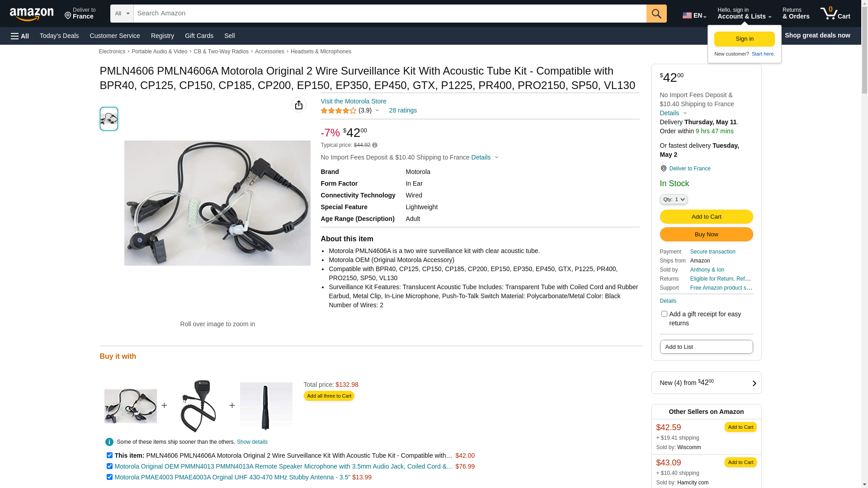
Task: Click the typical price info icon
Action: tap(375, 145)
